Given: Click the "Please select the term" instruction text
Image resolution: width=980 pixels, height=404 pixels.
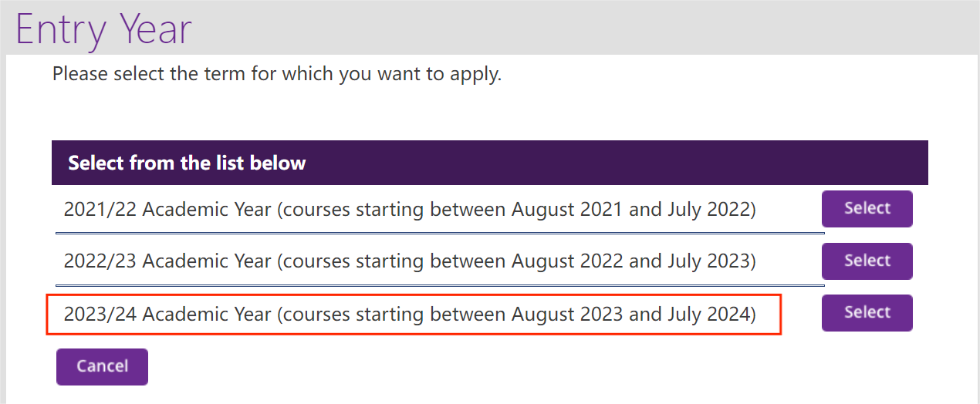Looking at the screenshot, I should tap(276, 75).
